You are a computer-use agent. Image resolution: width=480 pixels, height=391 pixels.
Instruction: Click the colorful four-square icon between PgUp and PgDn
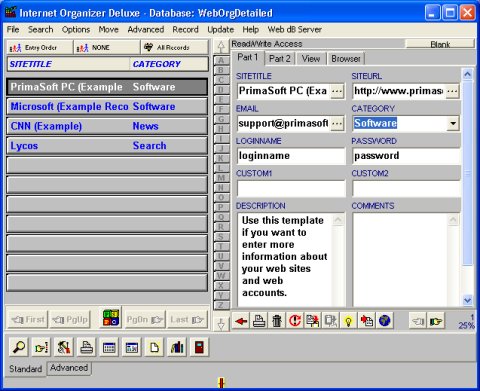tap(111, 318)
